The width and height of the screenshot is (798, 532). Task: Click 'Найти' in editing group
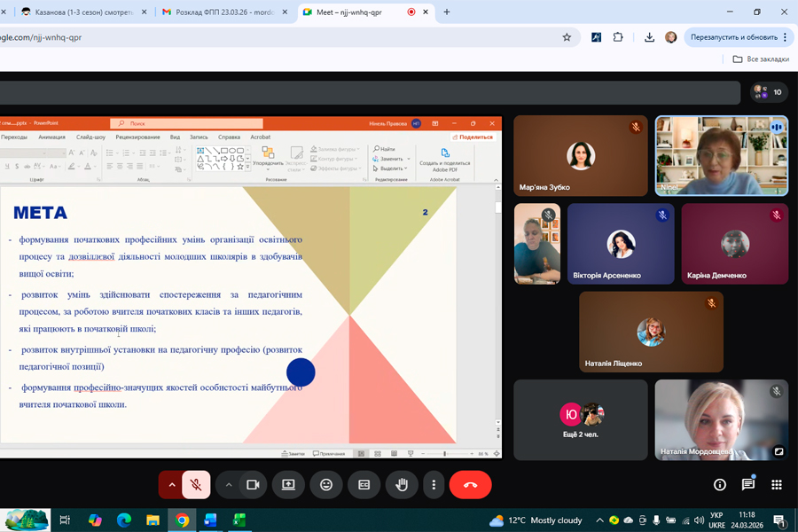coord(384,149)
